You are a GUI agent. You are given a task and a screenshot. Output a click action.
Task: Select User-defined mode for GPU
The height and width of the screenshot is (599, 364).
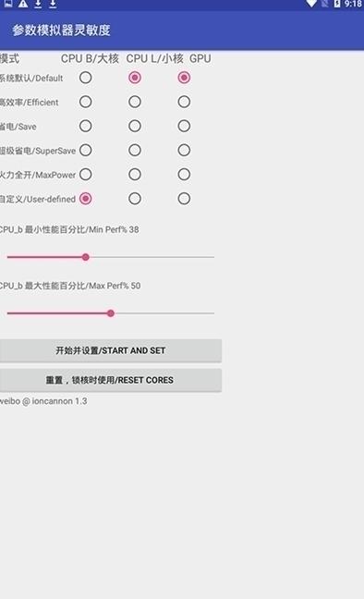(184, 199)
